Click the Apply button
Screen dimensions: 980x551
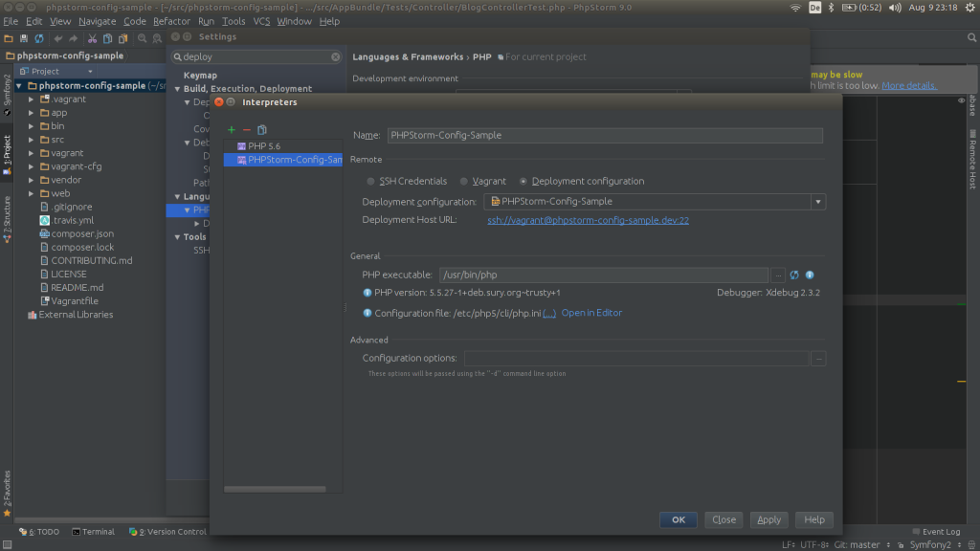coord(768,519)
